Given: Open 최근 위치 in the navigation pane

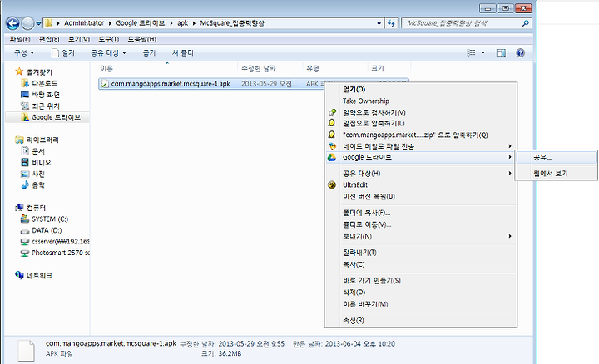Looking at the screenshot, I should pyautogui.click(x=40, y=106).
